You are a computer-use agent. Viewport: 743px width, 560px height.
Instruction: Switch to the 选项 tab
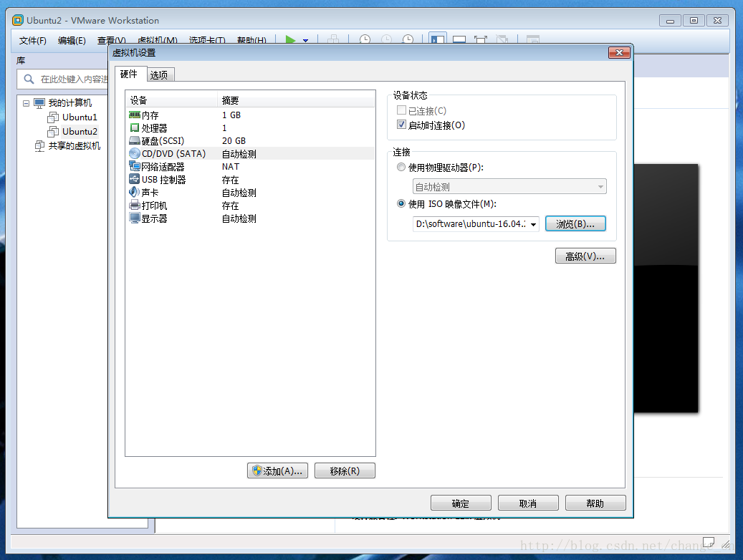(x=159, y=75)
